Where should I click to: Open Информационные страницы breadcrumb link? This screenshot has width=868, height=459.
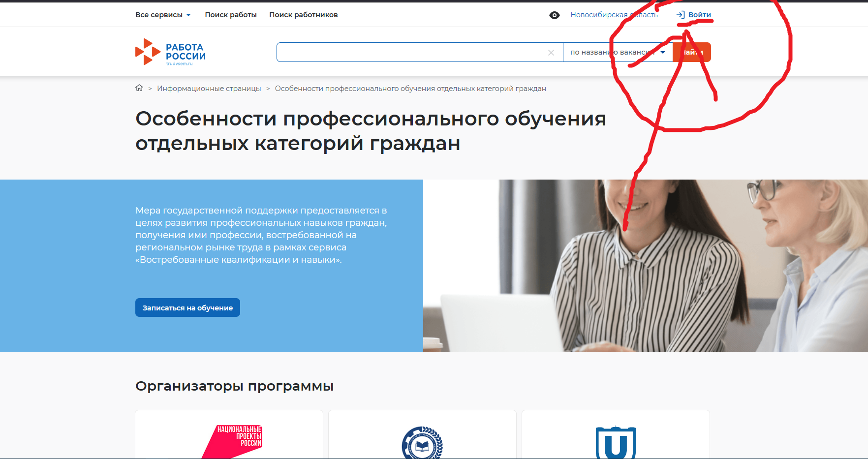(x=209, y=89)
